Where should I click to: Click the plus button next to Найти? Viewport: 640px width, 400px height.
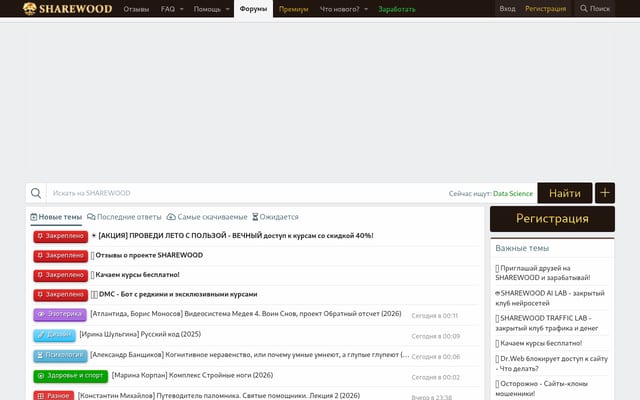coord(605,193)
